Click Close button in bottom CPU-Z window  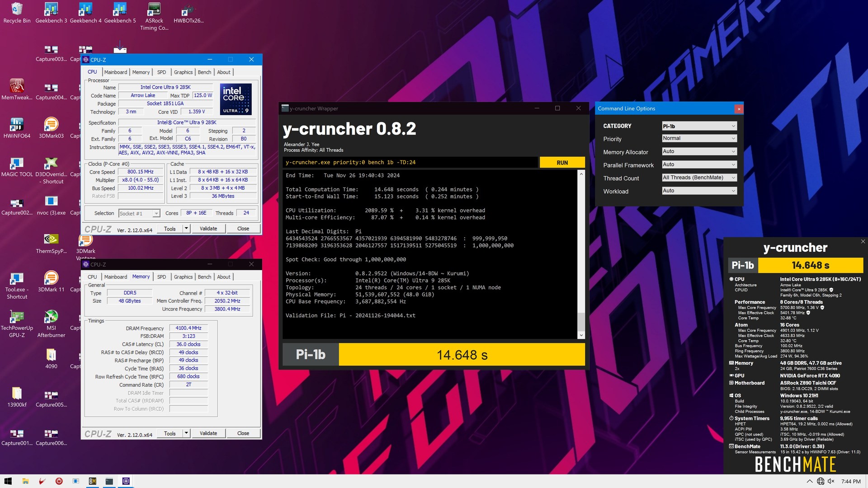point(243,433)
